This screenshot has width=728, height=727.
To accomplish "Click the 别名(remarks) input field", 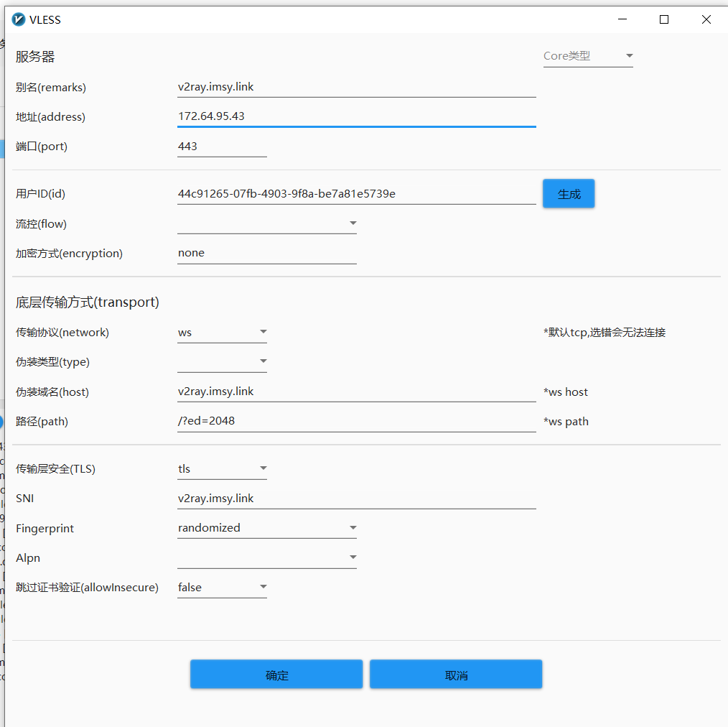I will pyautogui.click(x=356, y=88).
